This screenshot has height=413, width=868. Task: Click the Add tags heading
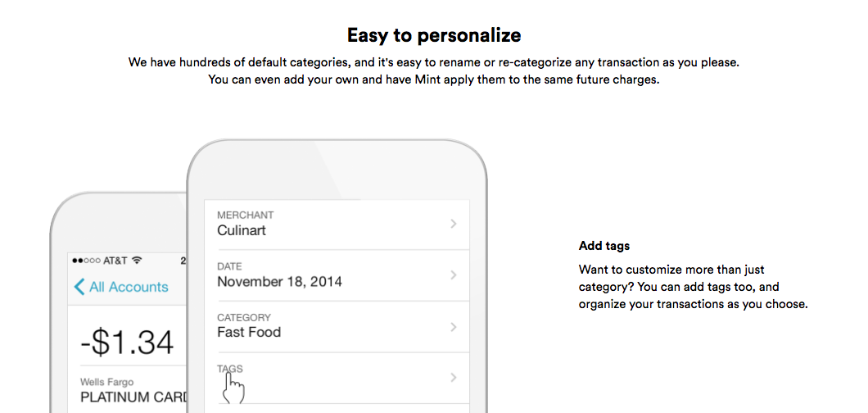(604, 246)
